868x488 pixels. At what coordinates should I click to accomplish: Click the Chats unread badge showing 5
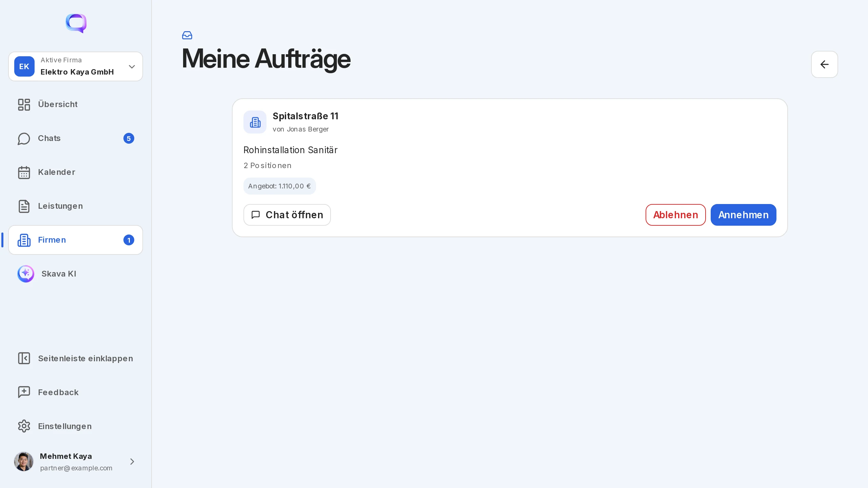[x=129, y=138]
